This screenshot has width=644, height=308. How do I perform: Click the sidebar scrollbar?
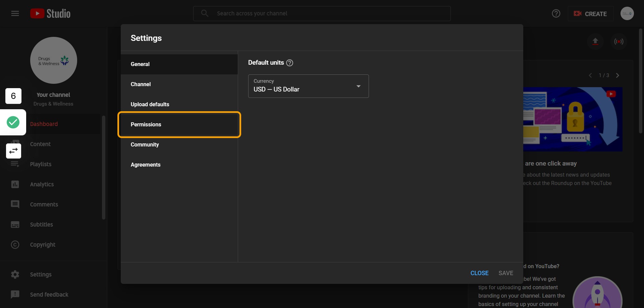click(x=104, y=168)
